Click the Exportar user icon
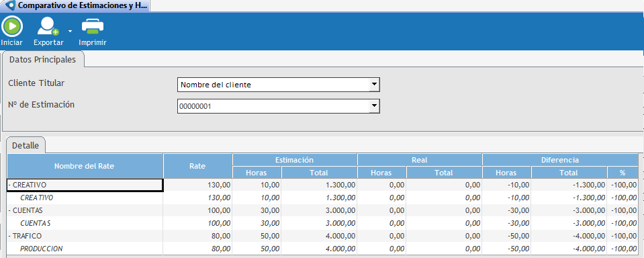Image resolution: width=644 pixels, height=258 pixels. 48,26
